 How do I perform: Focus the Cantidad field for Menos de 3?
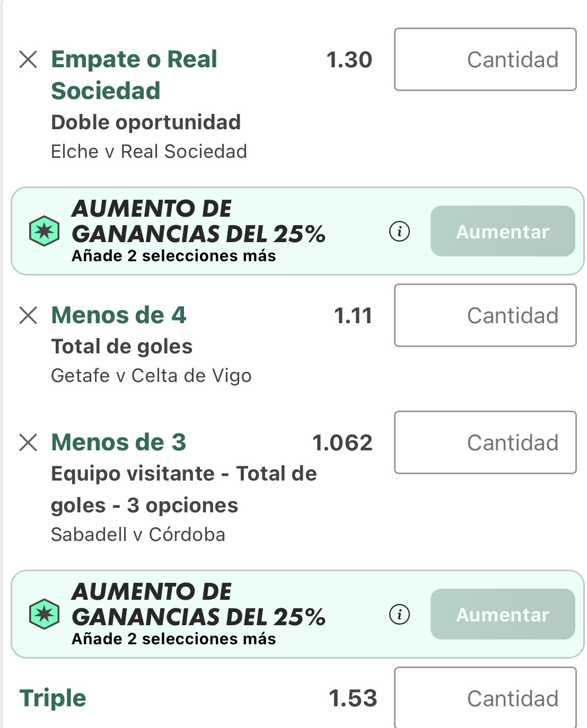point(485,442)
